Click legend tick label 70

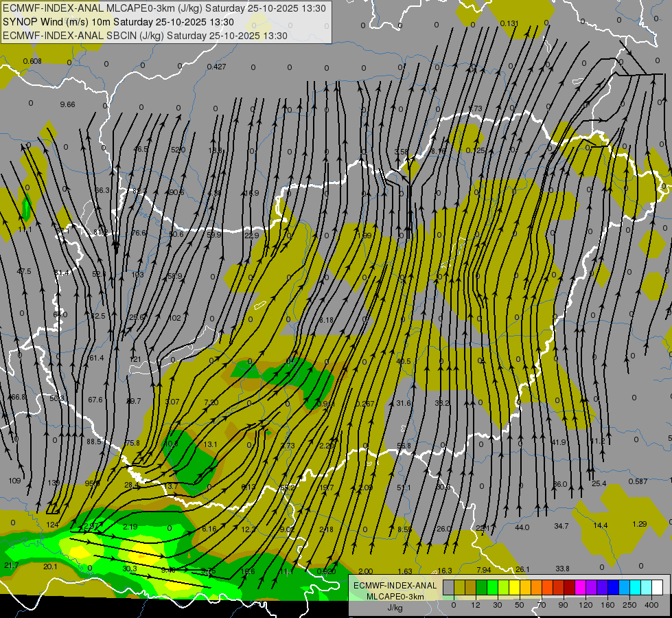point(542,605)
